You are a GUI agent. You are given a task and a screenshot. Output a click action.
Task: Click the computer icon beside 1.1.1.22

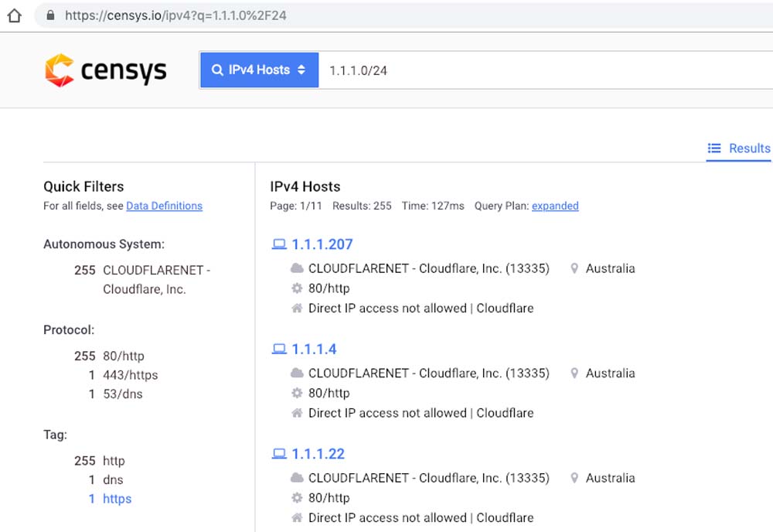[x=279, y=454]
